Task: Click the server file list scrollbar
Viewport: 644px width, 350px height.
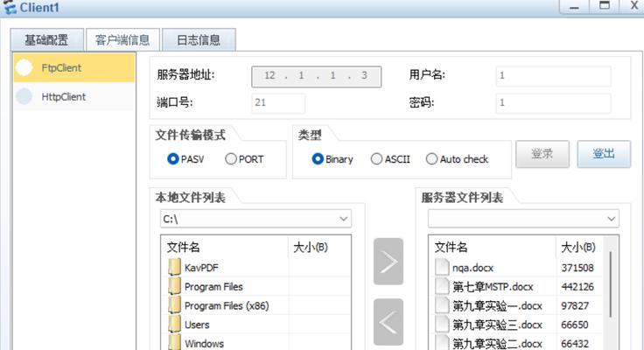Action: pyautogui.click(x=611, y=284)
